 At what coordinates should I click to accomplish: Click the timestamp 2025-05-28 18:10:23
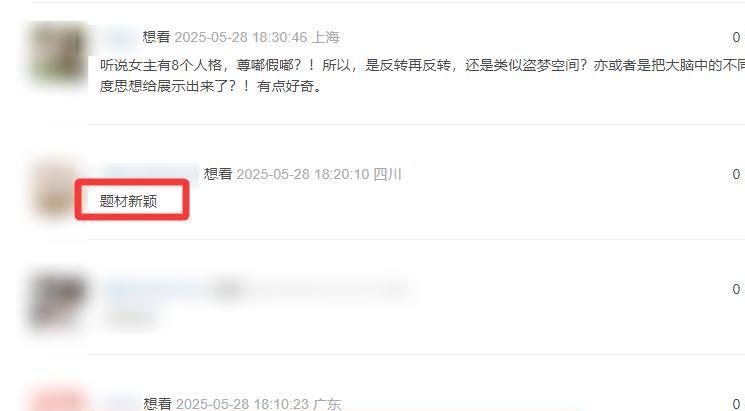pyautogui.click(x=242, y=404)
